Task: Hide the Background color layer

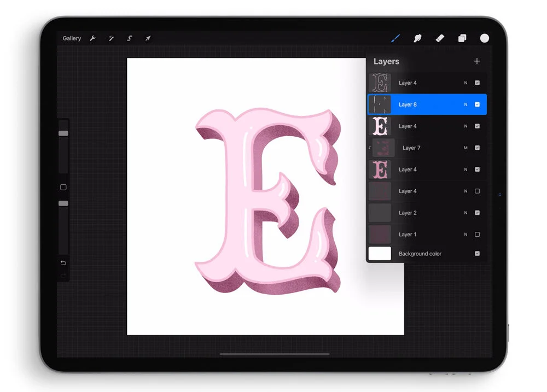Action: click(477, 253)
